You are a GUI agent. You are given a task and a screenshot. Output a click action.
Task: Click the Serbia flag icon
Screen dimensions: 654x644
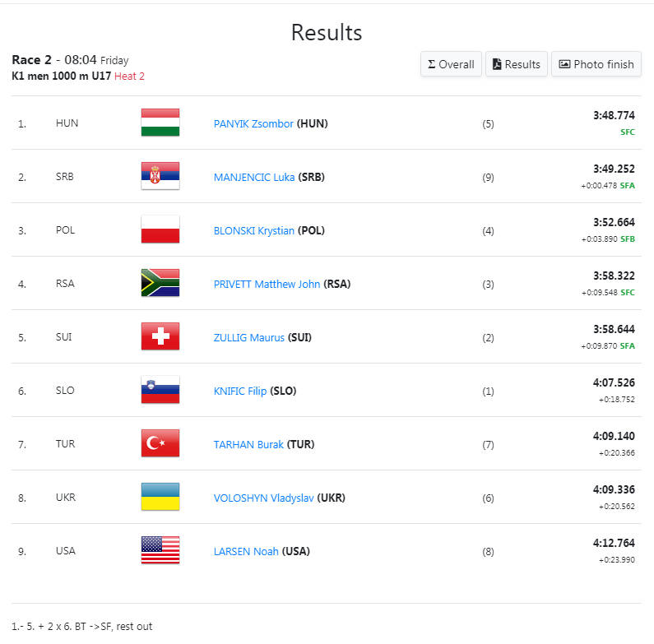[x=160, y=175]
